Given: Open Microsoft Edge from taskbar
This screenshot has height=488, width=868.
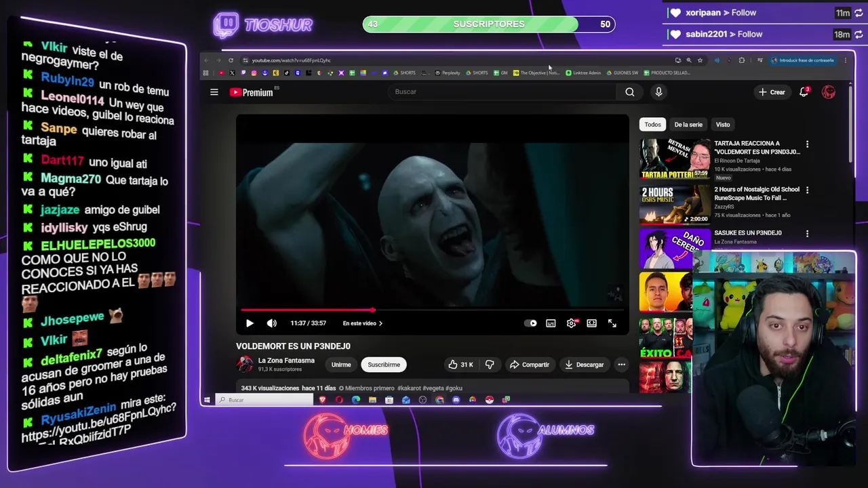Looking at the screenshot, I should [355, 400].
